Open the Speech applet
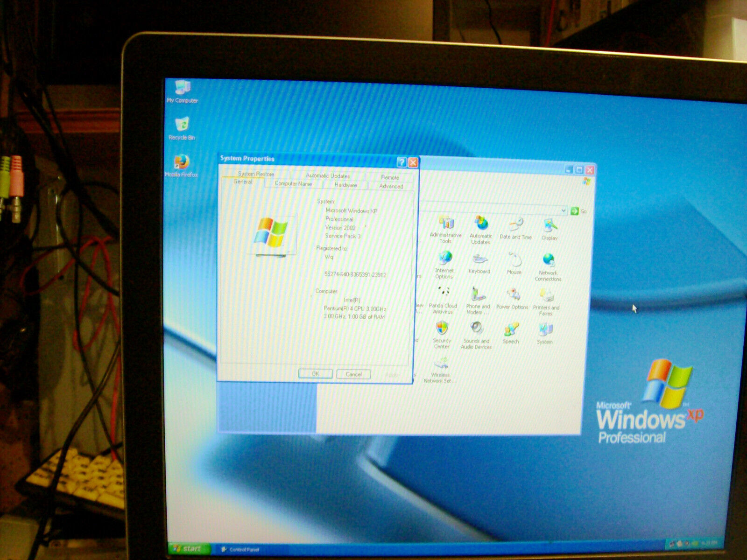The height and width of the screenshot is (560, 747). pos(511,334)
